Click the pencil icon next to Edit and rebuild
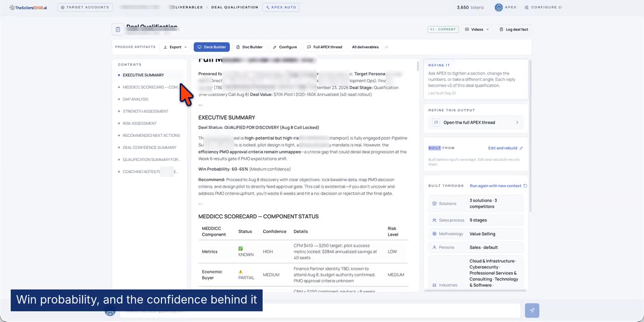This screenshot has width=644, height=322. 521,148
